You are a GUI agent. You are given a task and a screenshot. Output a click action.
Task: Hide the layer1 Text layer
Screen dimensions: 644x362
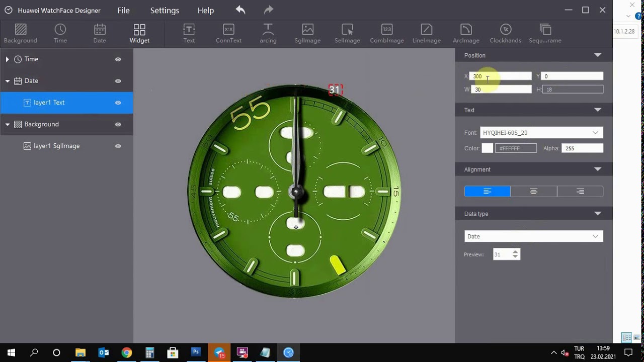[118, 103]
